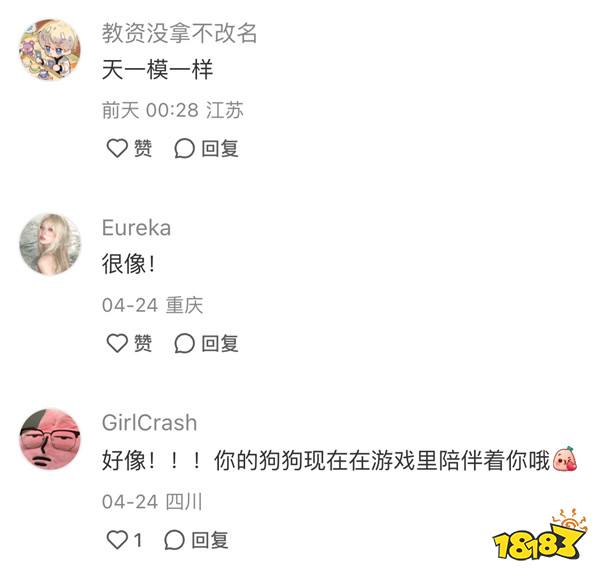Select the comment text 天一模一样
The height and width of the screenshot is (577, 600).
coord(157,70)
